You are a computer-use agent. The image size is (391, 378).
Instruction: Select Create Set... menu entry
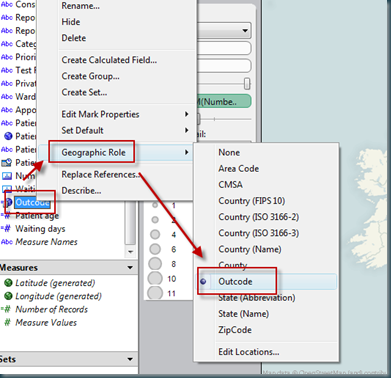tap(84, 92)
